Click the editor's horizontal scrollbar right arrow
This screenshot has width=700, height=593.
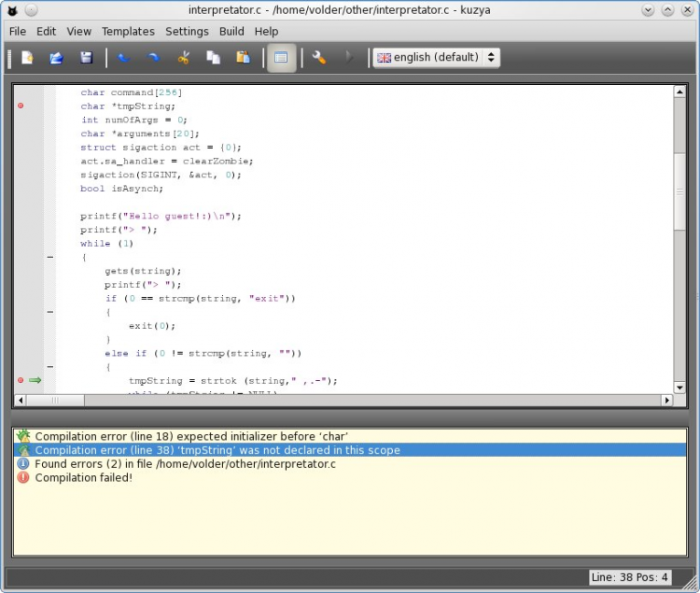click(666, 400)
